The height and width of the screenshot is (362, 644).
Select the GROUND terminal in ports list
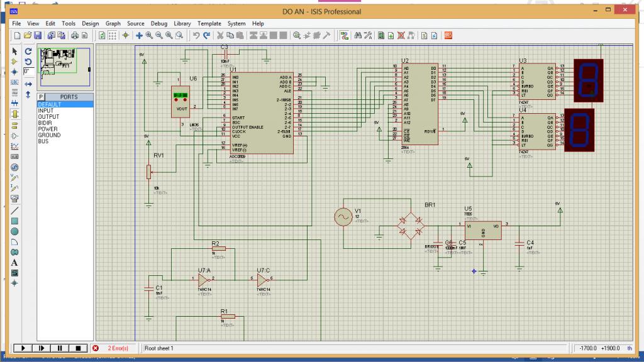click(50, 135)
